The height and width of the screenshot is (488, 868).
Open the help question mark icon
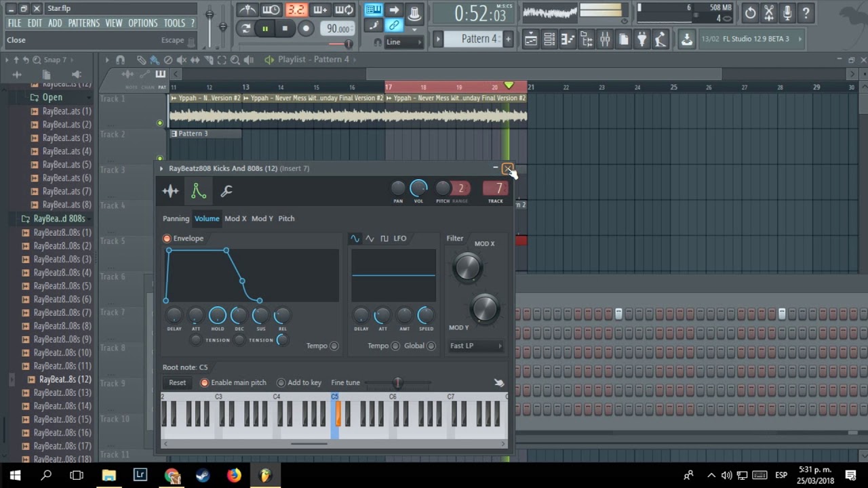pos(806,13)
